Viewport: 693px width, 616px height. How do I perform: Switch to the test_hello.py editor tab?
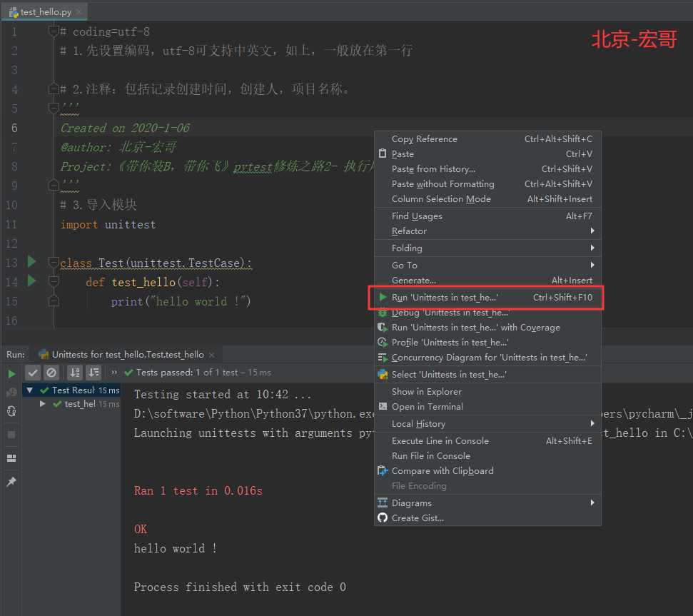click(x=44, y=11)
